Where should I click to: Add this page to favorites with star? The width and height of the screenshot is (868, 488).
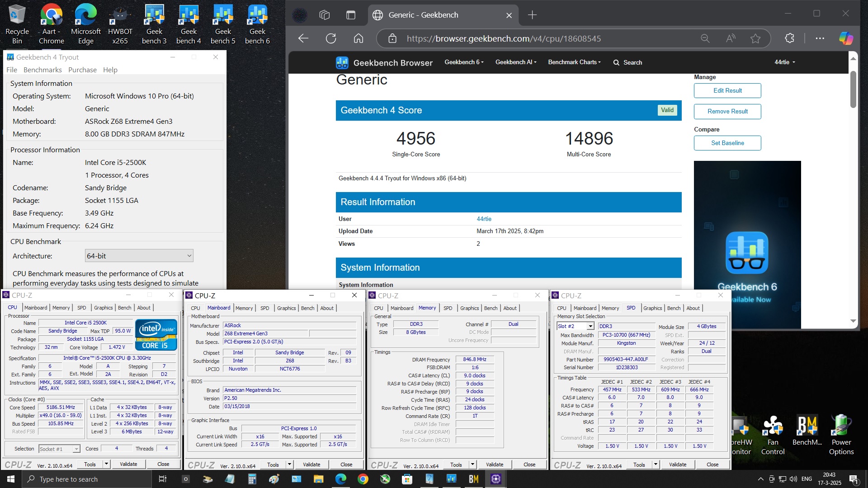click(x=755, y=38)
